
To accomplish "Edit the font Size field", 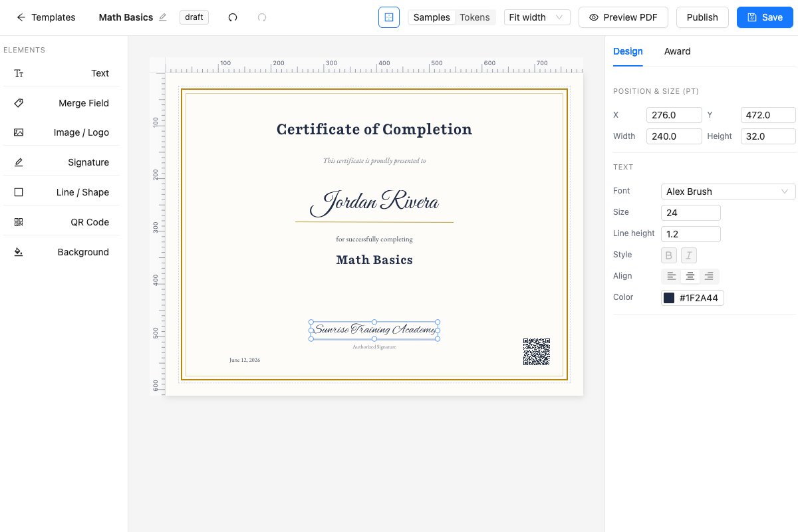I will pyautogui.click(x=691, y=213).
